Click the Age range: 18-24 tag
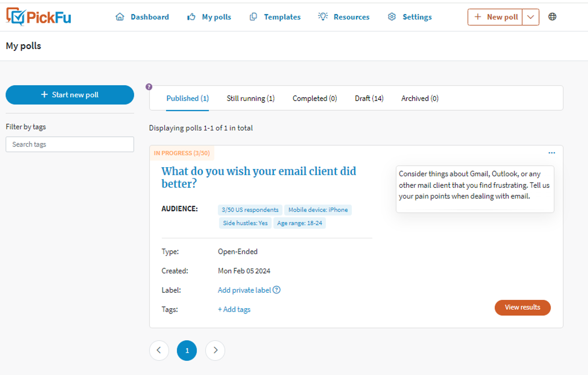 click(299, 223)
